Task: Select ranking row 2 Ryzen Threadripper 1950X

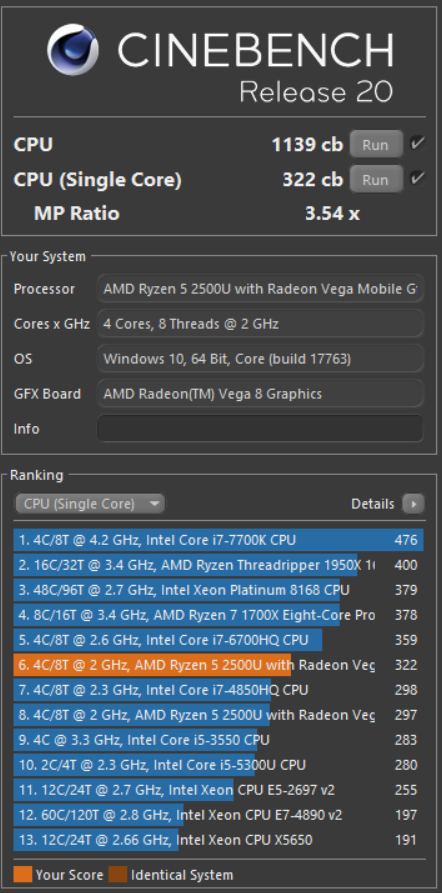Action: pyautogui.click(x=219, y=565)
